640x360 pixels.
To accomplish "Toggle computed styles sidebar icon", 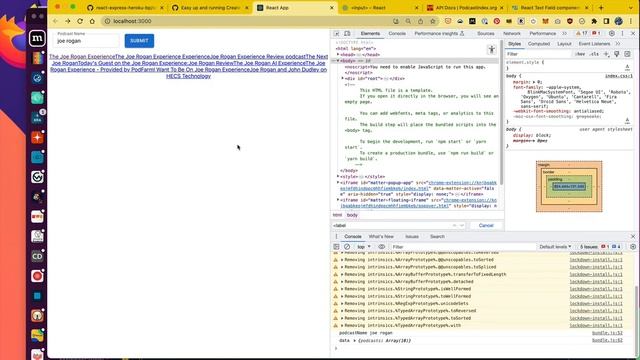I will tap(627, 54).
